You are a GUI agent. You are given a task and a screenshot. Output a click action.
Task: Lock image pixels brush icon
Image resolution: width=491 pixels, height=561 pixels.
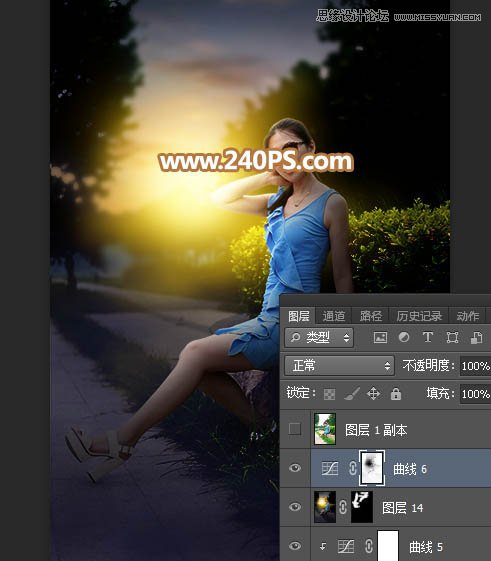(352, 394)
